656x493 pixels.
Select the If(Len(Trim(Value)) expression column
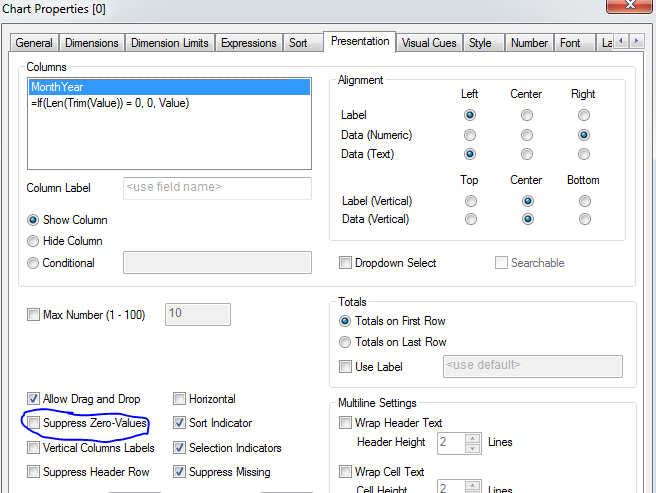click(x=169, y=103)
